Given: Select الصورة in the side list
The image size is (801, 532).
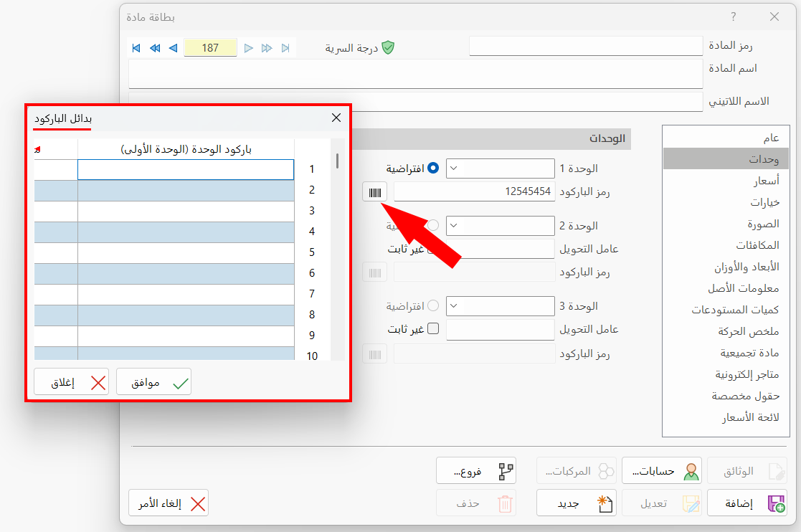Looking at the screenshot, I should coord(726,224).
